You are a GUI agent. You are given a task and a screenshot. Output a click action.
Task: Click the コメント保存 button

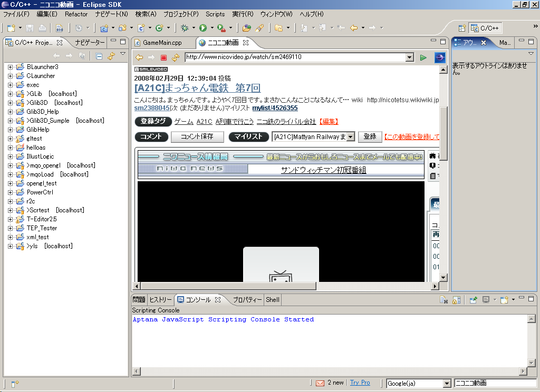[197, 136]
